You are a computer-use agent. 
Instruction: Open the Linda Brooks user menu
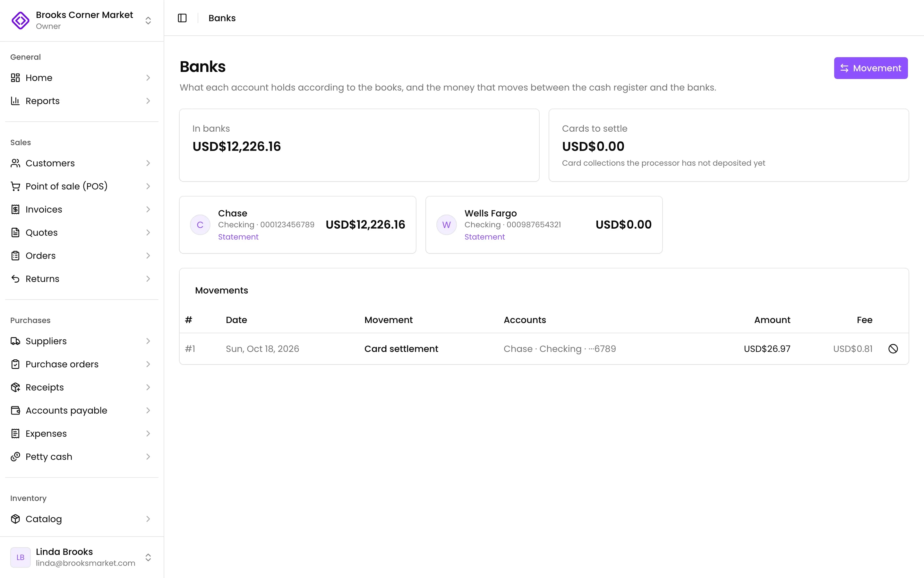point(82,557)
